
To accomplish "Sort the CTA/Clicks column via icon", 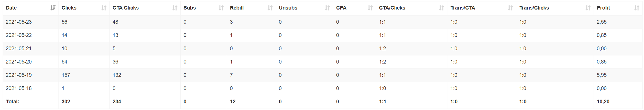I will 441,8.
